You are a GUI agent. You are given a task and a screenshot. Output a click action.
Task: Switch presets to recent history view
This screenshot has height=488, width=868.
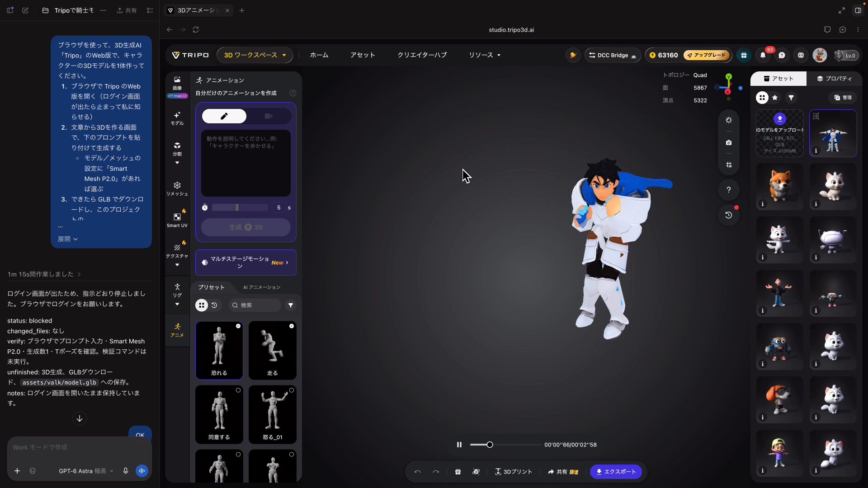point(214,305)
